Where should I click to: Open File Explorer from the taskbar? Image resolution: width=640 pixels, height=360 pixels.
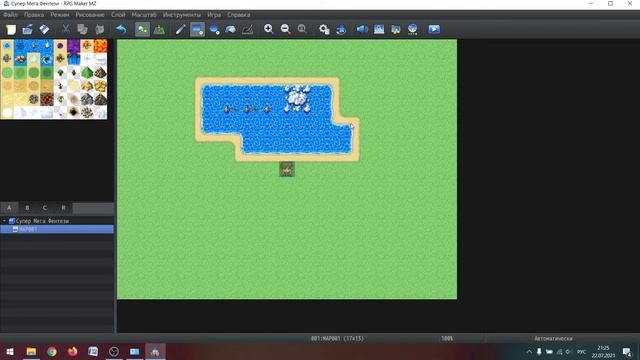31,351
